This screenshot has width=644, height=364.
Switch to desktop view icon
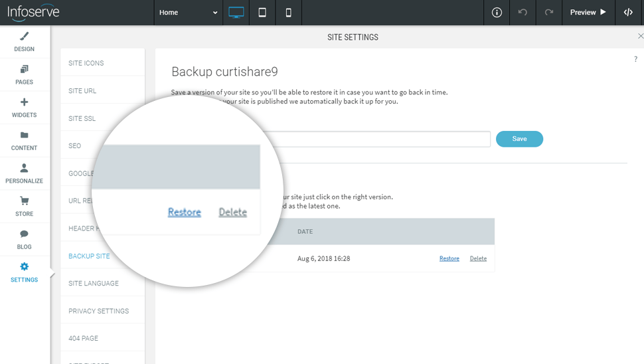(x=236, y=13)
